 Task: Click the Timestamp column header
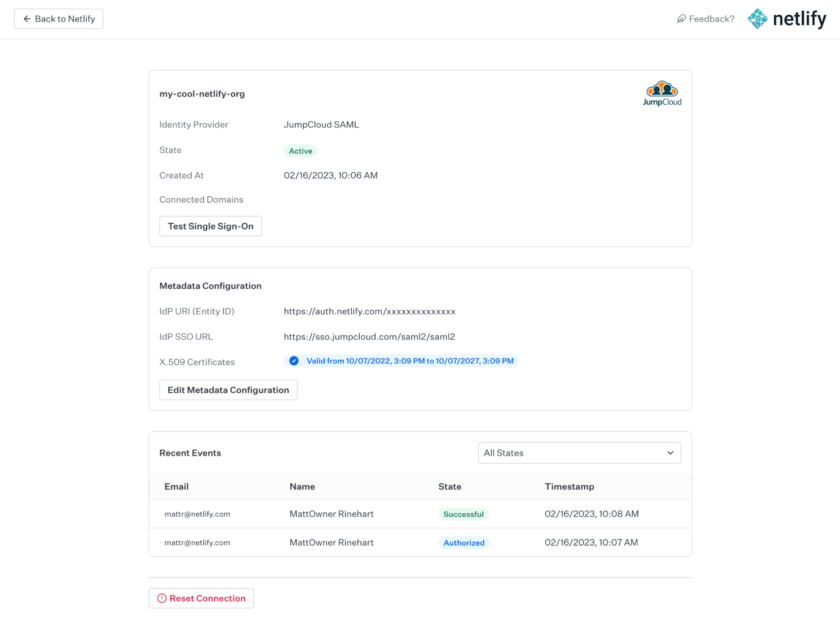(569, 486)
